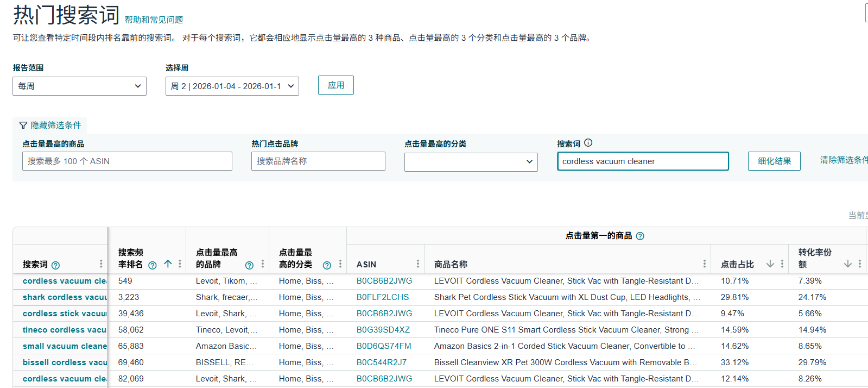Sort 点击占比 column with down arrow

tap(770, 264)
